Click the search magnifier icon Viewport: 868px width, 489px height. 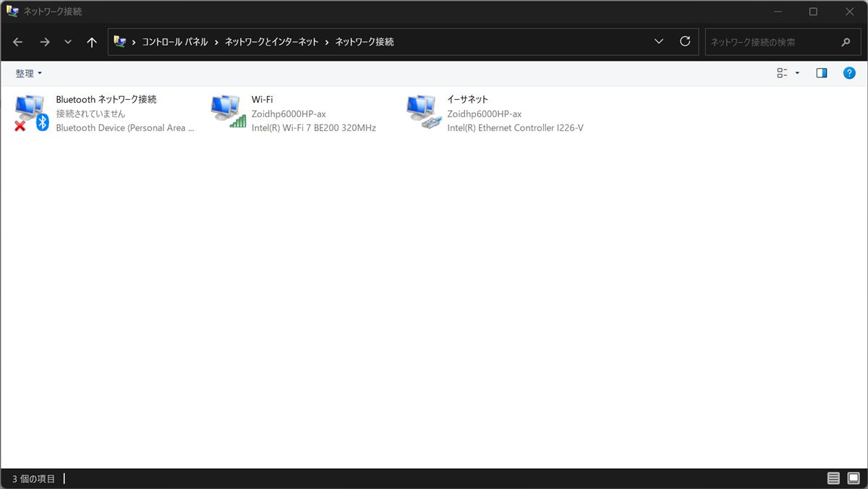coord(846,42)
